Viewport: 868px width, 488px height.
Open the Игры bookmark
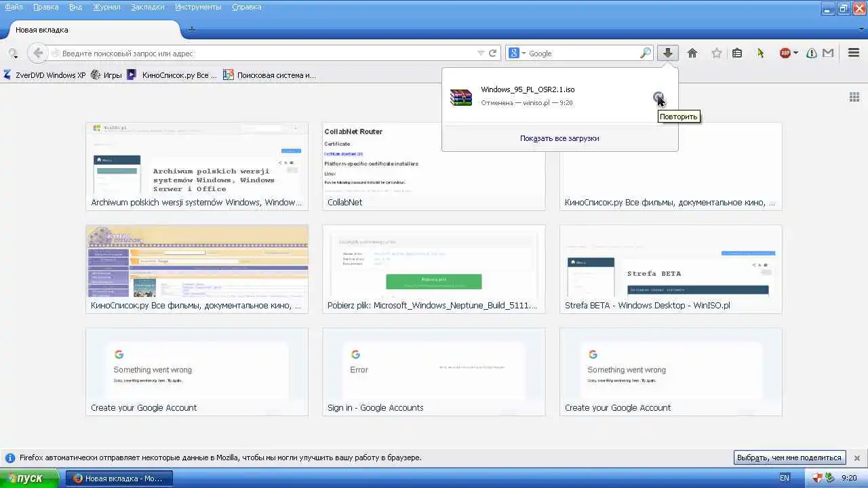[106, 75]
